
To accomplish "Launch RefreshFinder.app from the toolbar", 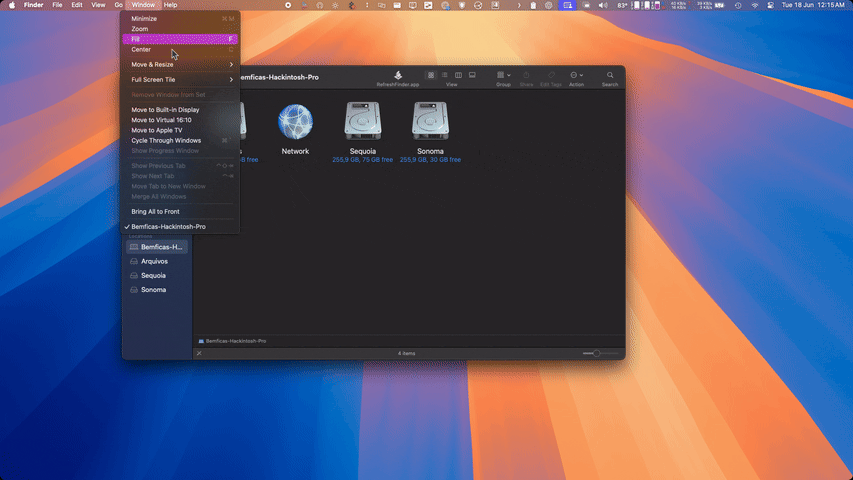I will (398, 78).
